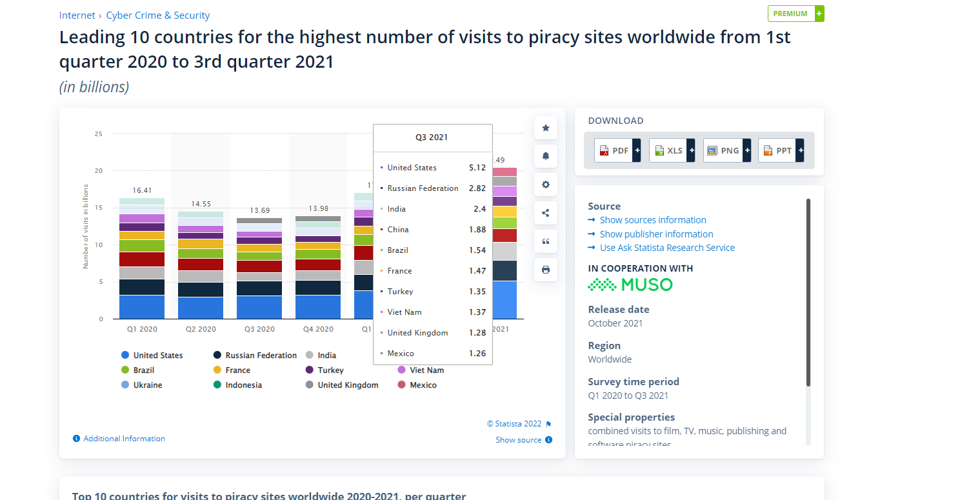This screenshot has height=500, width=980.
Task: Toggle Indonesia legend item
Action: [x=238, y=385]
